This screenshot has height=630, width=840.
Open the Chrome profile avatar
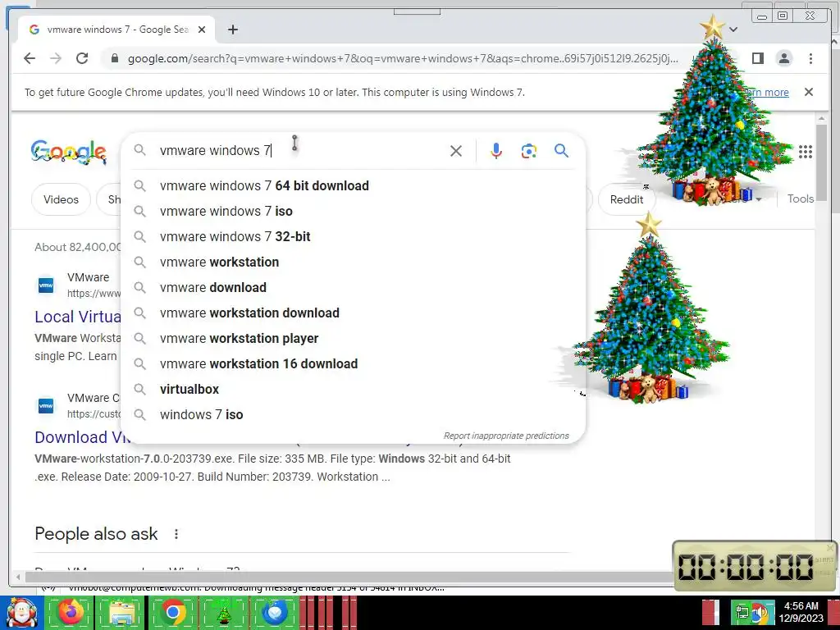click(x=783, y=58)
